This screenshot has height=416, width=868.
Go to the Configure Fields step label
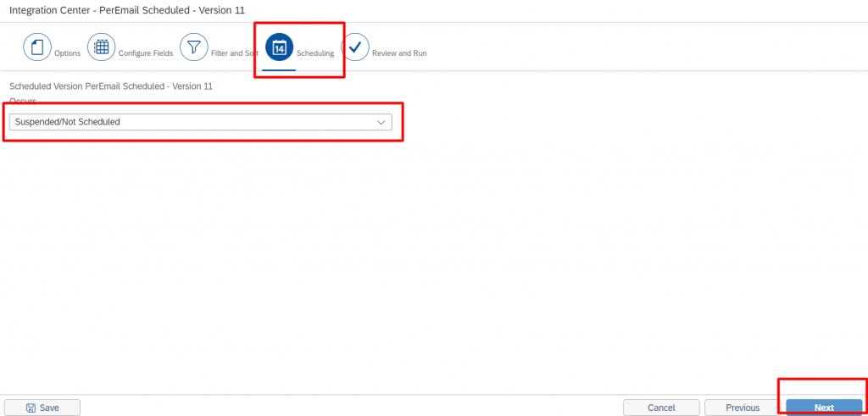pos(146,53)
